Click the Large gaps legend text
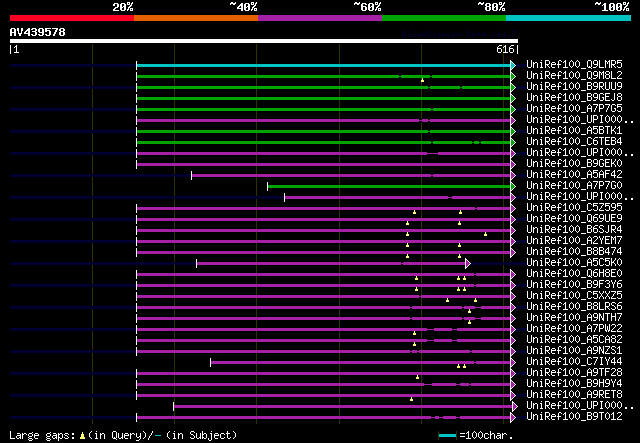This screenshot has width=640, height=443. point(42,436)
